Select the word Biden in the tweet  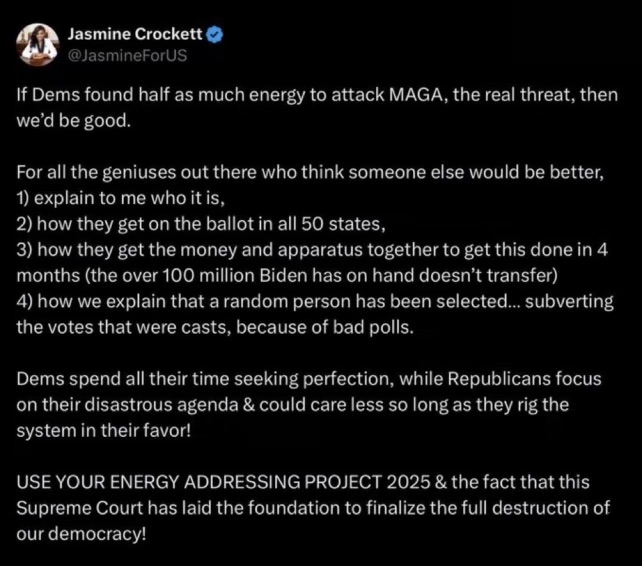[x=283, y=276]
